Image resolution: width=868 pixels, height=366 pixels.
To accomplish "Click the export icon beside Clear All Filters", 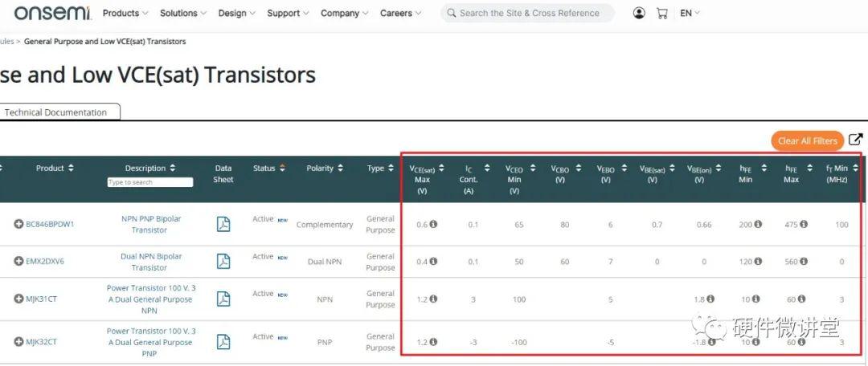I will [x=855, y=140].
